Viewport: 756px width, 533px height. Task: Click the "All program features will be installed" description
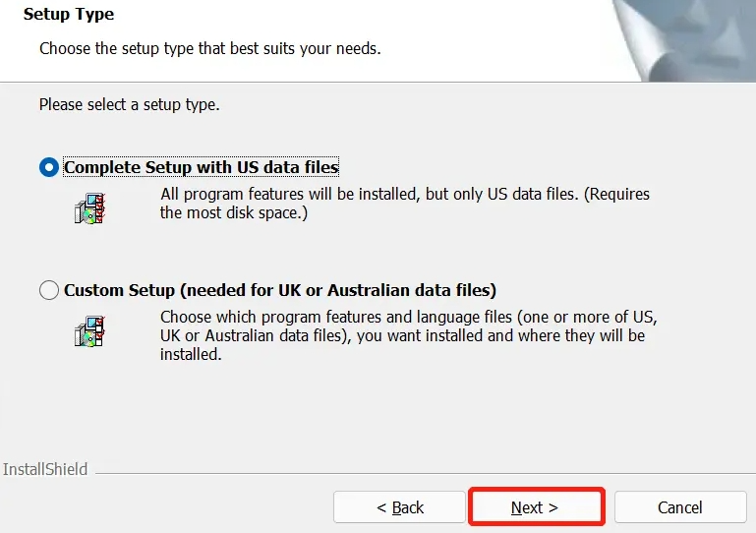405,204
